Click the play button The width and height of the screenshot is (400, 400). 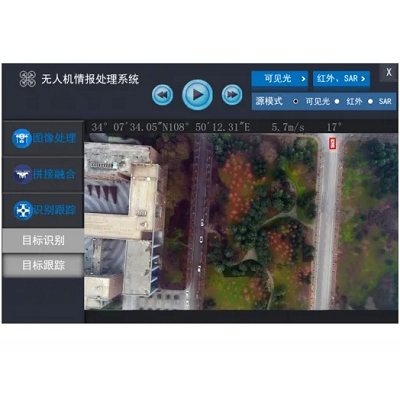pyautogui.click(x=197, y=95)
